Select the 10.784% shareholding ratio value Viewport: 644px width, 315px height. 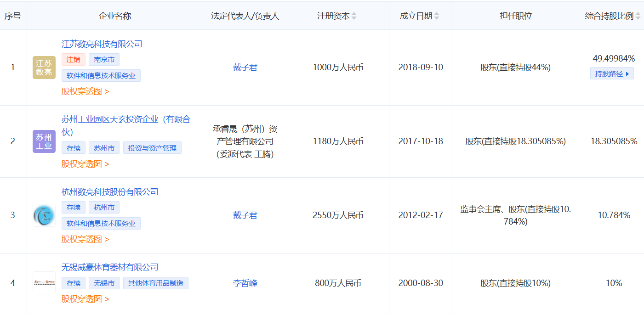614,215
